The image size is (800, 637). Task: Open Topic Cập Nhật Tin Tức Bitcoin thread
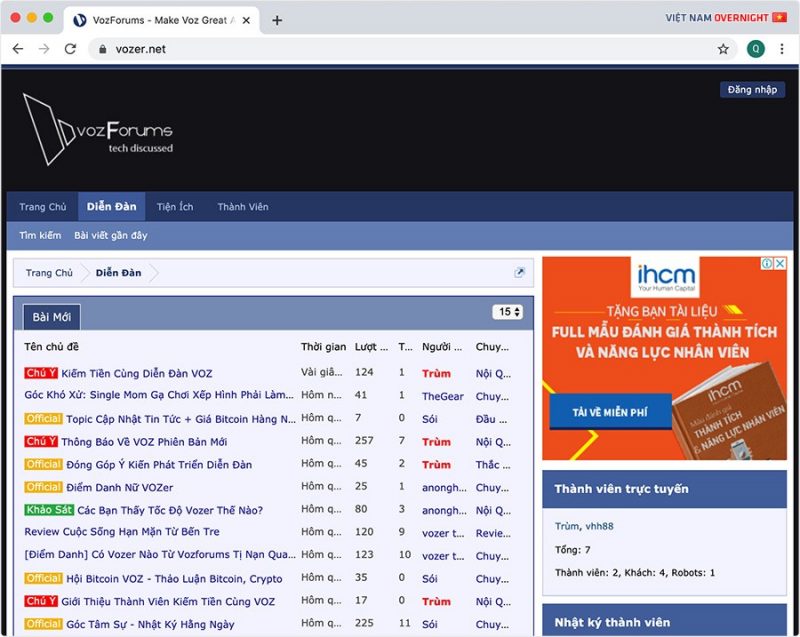coord(181,419)
